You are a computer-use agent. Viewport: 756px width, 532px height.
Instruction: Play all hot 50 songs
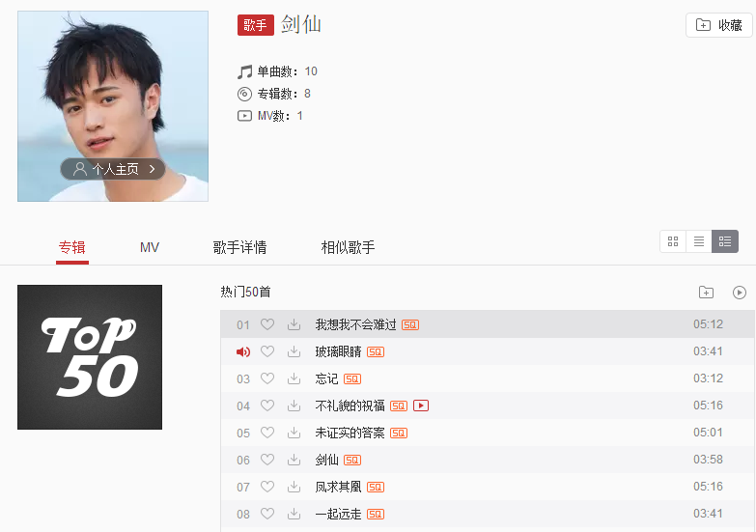[740, 293]
